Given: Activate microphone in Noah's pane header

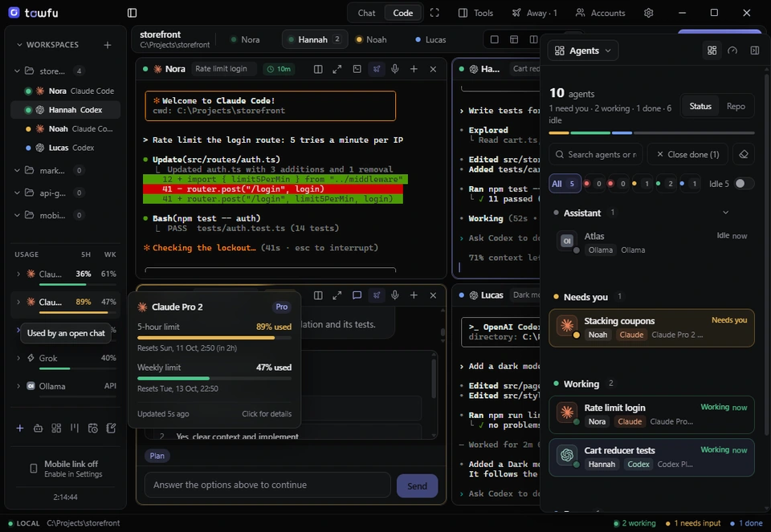Looking at the screenshot, I should (395, 295).
